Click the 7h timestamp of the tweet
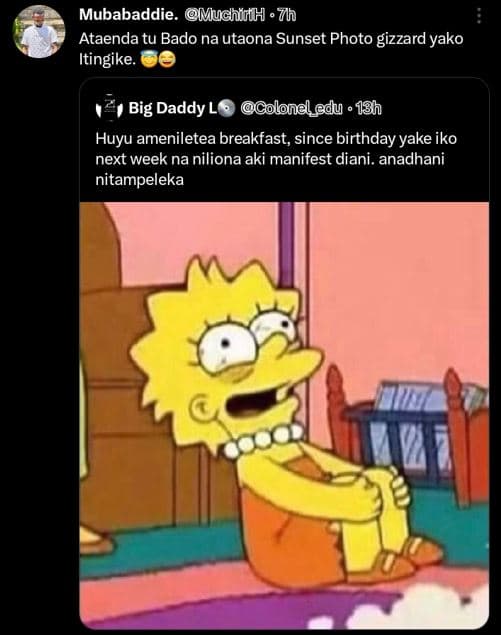This screenshot has width=501, height=635. click(287, 15)
